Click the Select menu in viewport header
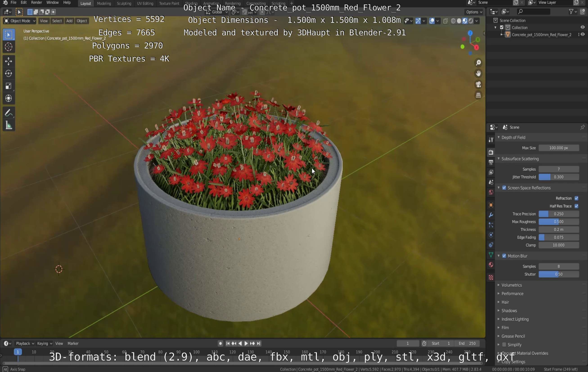This screenshot has height=372, width=588. pos(57,21)
